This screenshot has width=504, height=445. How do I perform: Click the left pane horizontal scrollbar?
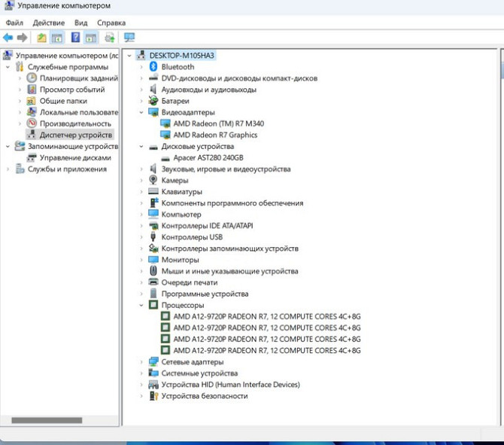tap(46, 420)
